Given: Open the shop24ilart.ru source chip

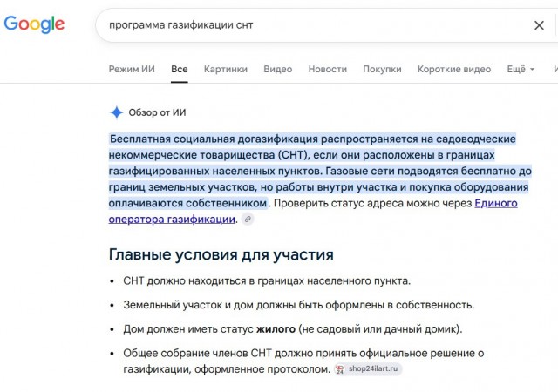Looking at the screenshot, I should (368, 369).
